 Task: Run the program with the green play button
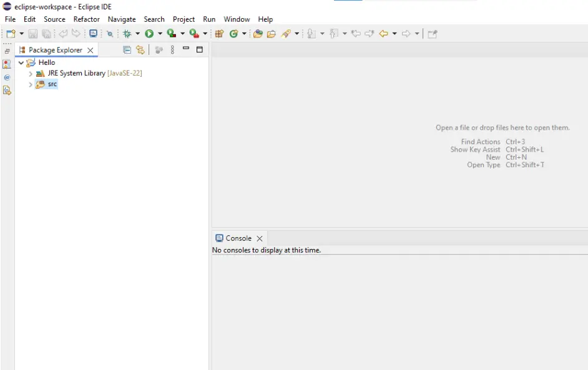pyautogui.click(x=149, y=34)
